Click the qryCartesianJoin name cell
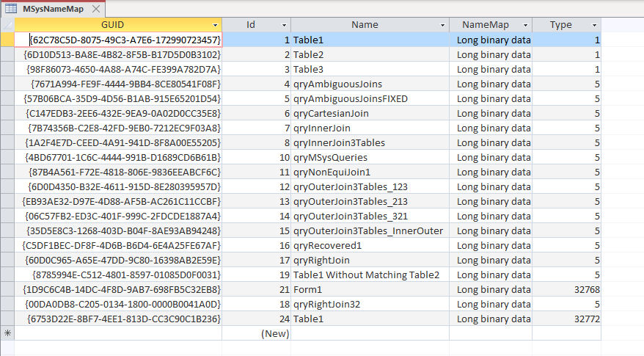This screenshot has width=644, height=356. pos(370,114)
